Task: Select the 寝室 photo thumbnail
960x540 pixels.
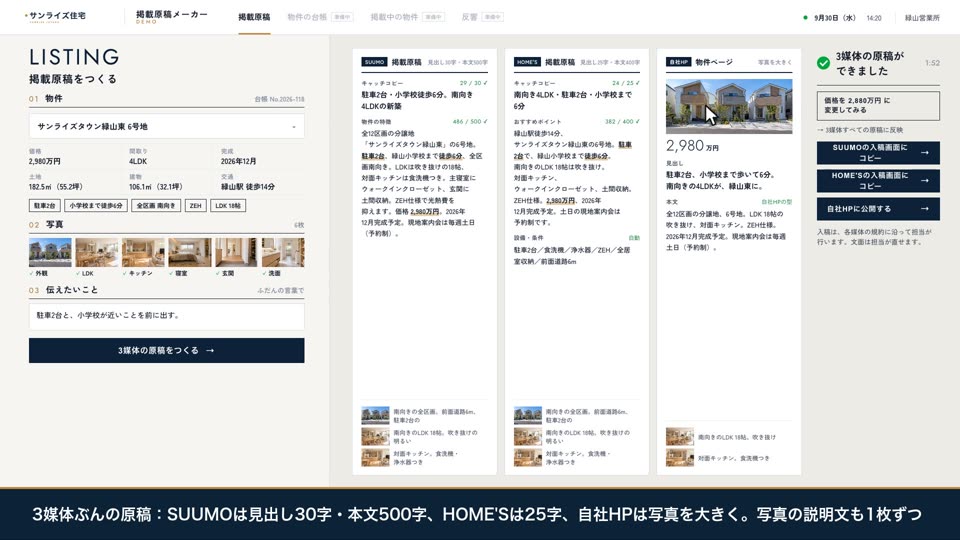Action: click(x=190, y=252)
